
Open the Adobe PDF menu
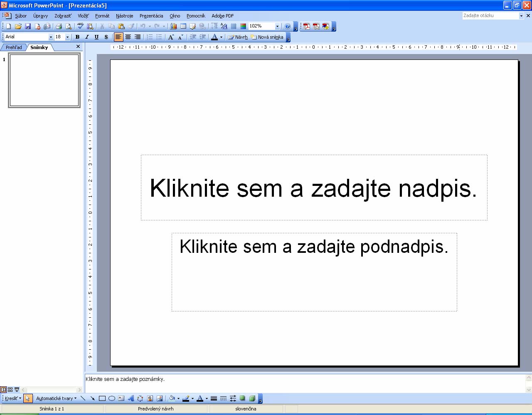pyautogui.click(x=223, y=16)
